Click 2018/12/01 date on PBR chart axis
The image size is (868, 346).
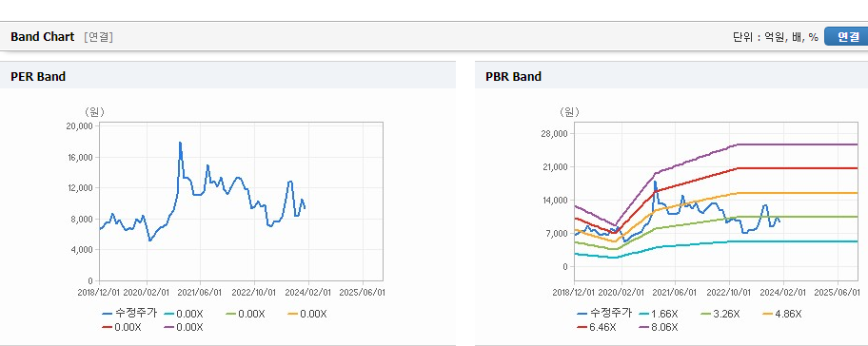click(575, 292)
